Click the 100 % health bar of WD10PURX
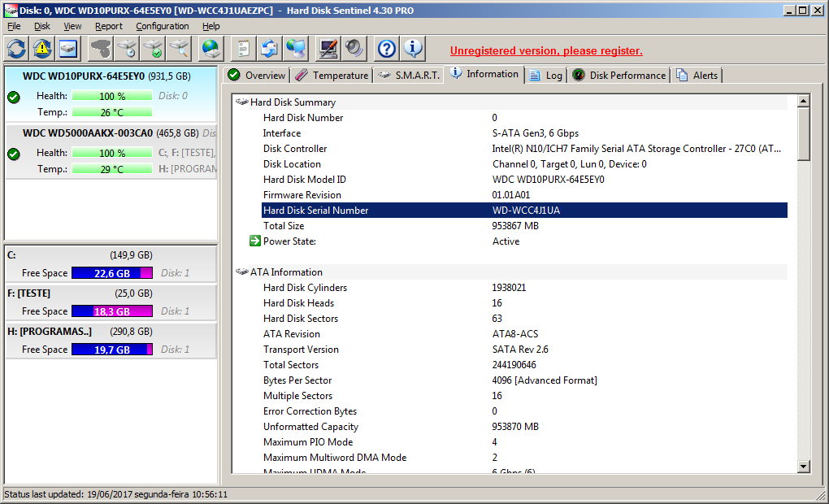The width and height of the screenshot is (829, 504). [112, 96]
